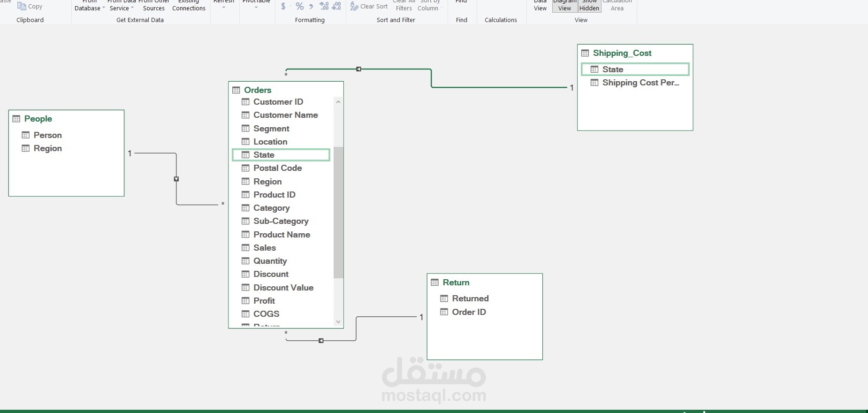Select the Orders to Return relationship marker
This screenshot has width=868, height=413.
point(321,341)
